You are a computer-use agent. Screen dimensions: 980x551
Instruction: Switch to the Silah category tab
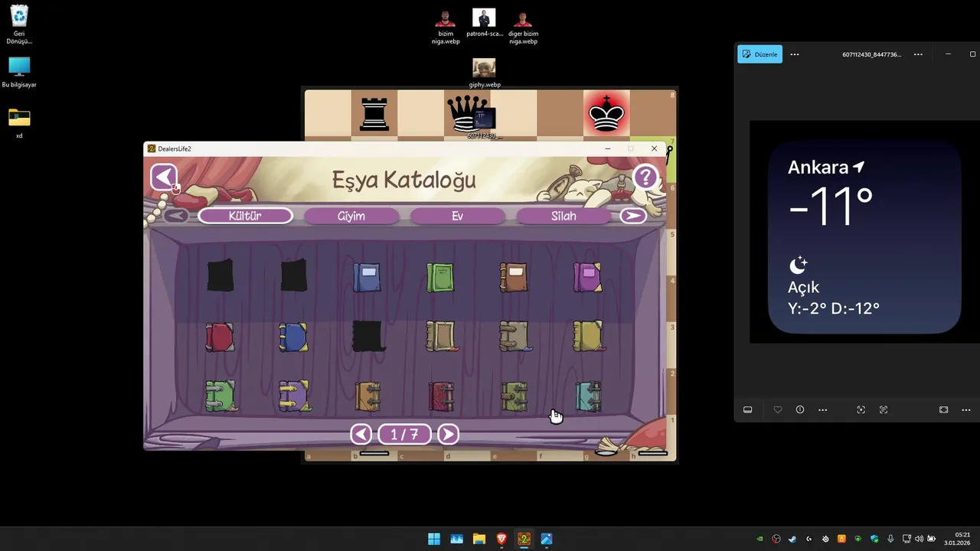pyautogui.click(x=563, y=216)
